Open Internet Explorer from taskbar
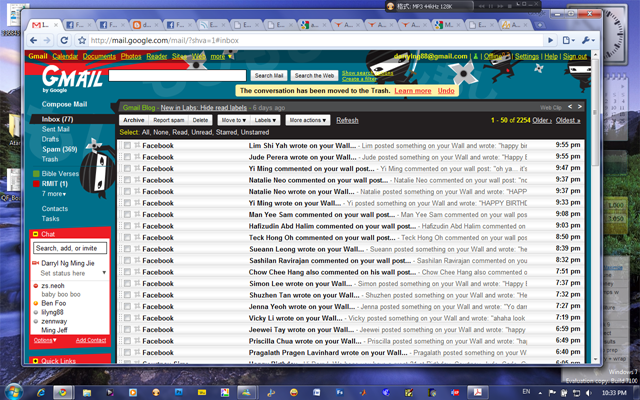The width and height of the screenshot is (640, 400). tap(41, 393)
